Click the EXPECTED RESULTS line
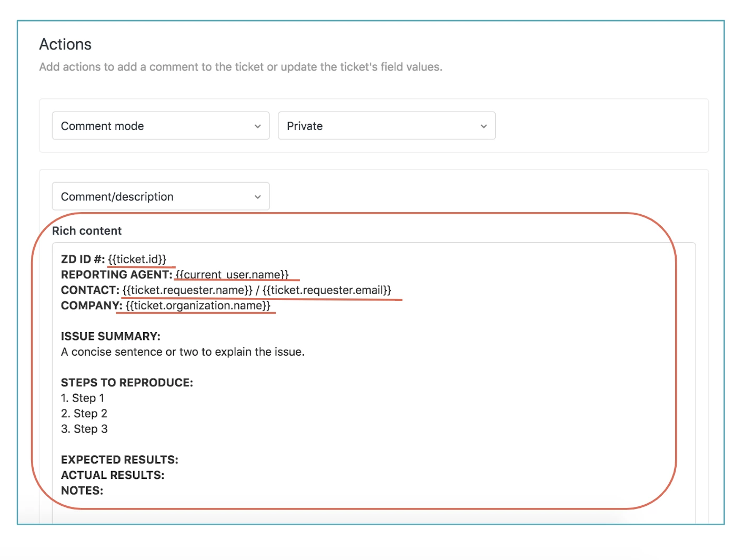Image resolution: width=743 pixels, height=560 pixels. pos(119,460)
